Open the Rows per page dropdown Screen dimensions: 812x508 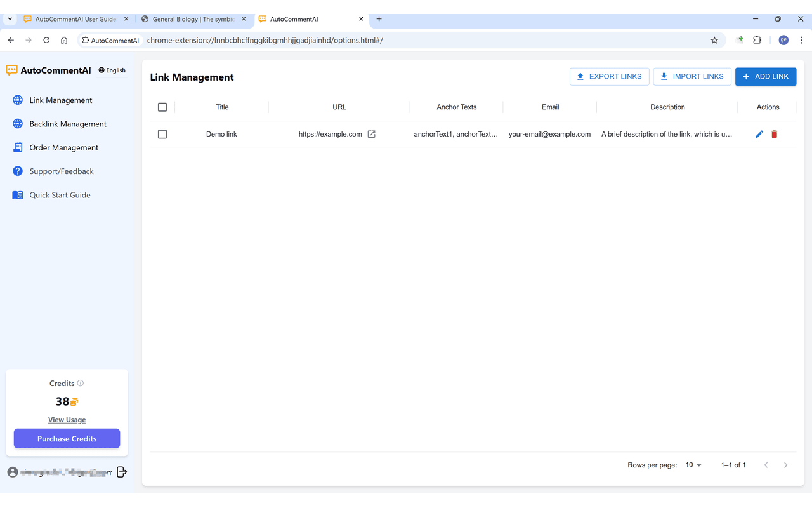pyautogui.click(x=693, y=465)
